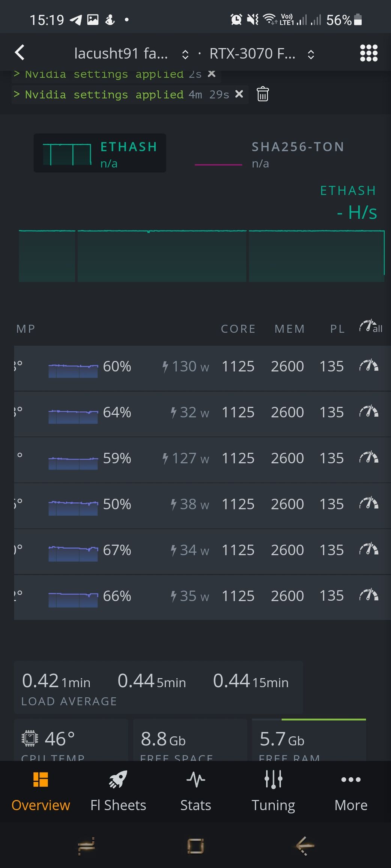This screenshot has width=391, height=868.
Task: Tap the ETHASH hashrate graph area
Action: [201, 256]
